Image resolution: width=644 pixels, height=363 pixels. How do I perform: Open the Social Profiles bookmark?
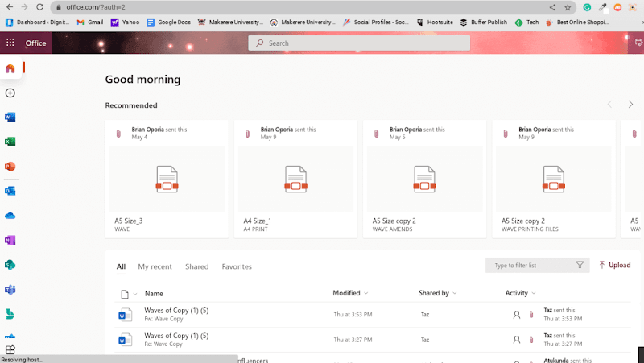click(376, 23)
